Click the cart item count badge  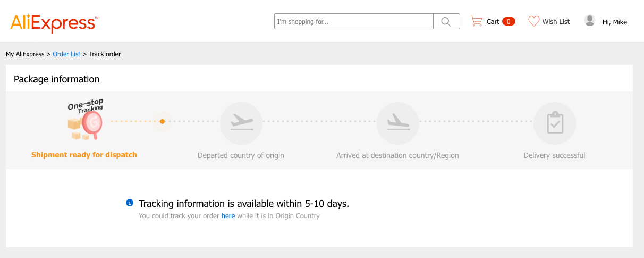tap(509, 21)
